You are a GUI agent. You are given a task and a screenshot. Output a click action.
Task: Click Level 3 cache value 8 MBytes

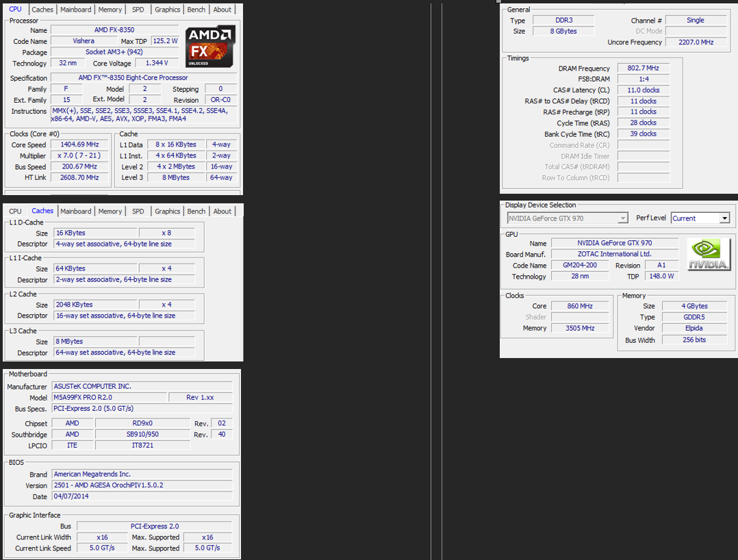176,177
